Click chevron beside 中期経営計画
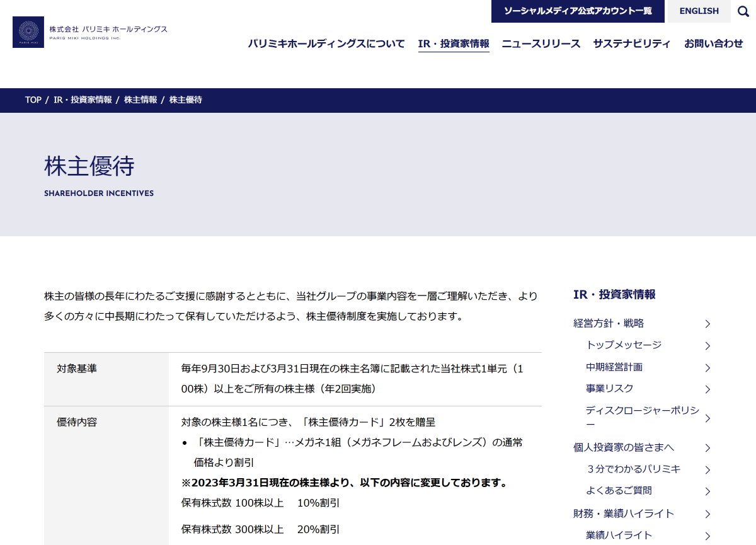 point(707,368)
